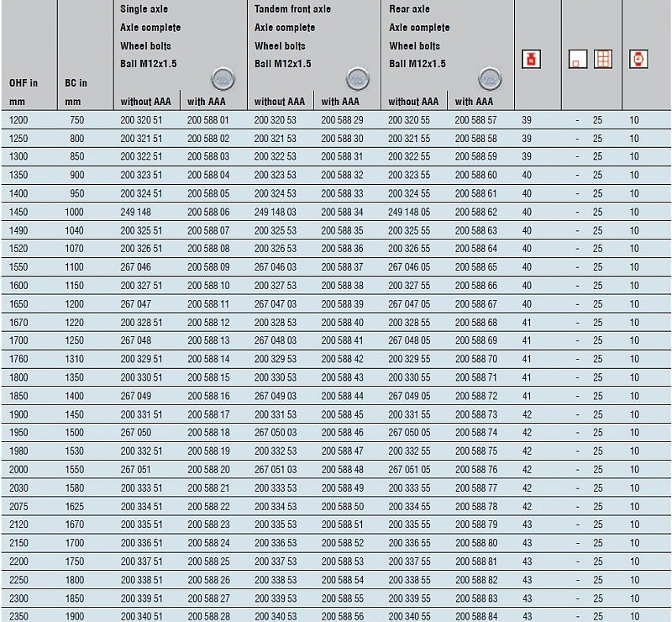This screenshot has height=622, width=672.
Task: Click part number 267 051 05
Action: pyautogui.click(x=409, y=470)
